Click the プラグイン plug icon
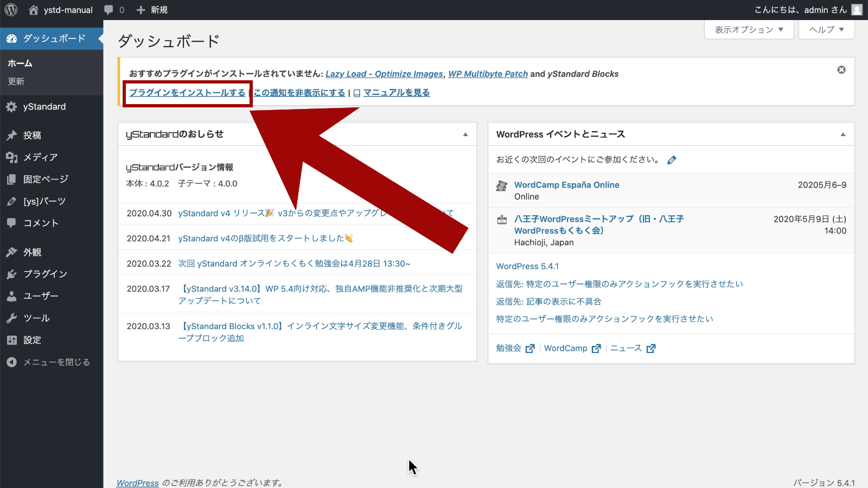Screen dimensions: 868x488 [11, 274]
